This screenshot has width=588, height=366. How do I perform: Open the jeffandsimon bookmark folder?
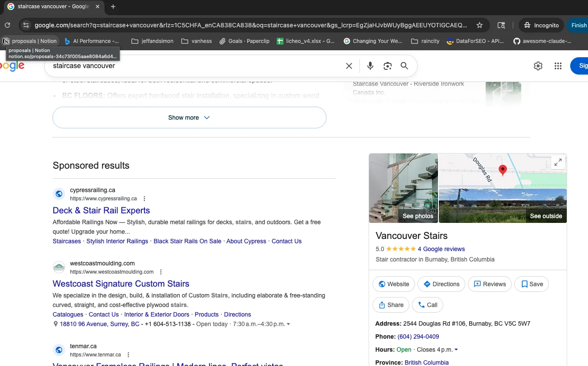coord(152,41)
